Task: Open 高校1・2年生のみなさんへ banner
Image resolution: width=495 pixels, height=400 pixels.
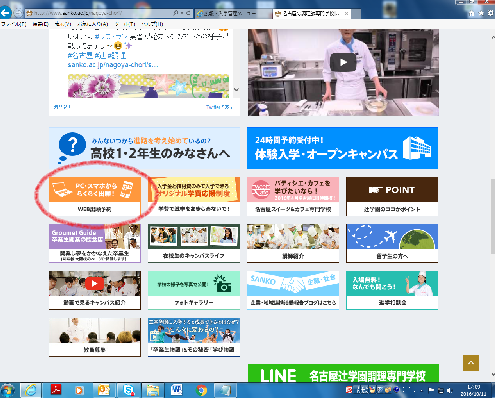Action: [144, 148]
